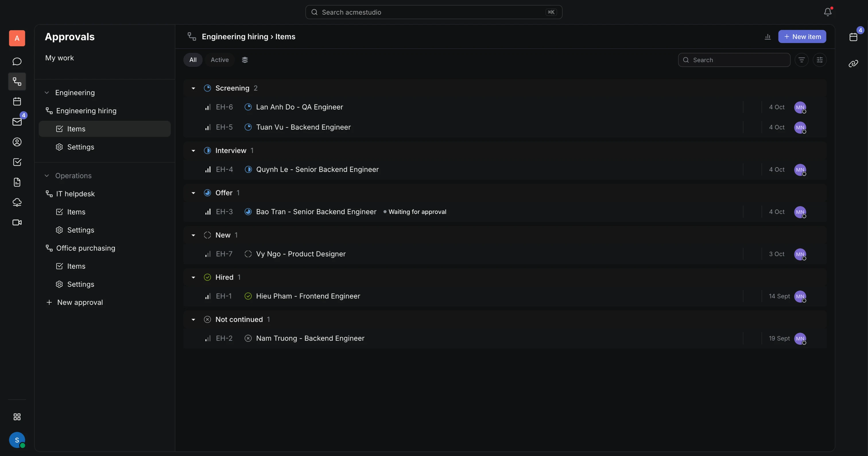Open display options sliders icon
The image size is (868, 456).
(819, 60)
